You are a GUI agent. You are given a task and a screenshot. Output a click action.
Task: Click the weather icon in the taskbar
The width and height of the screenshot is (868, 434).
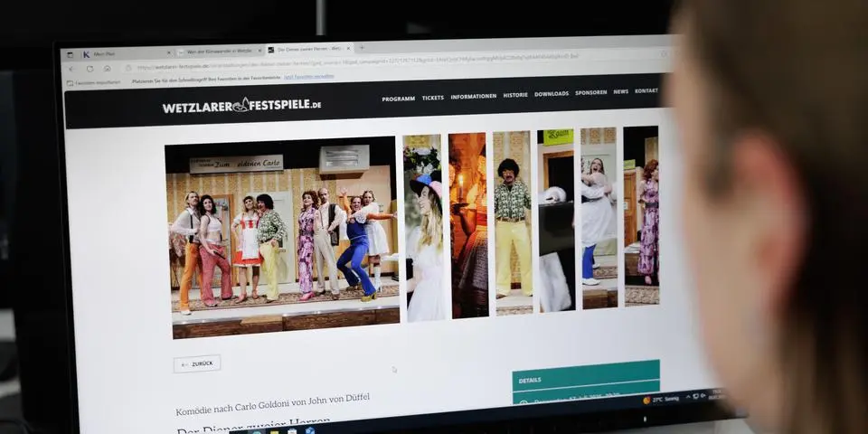click(646, 400)
